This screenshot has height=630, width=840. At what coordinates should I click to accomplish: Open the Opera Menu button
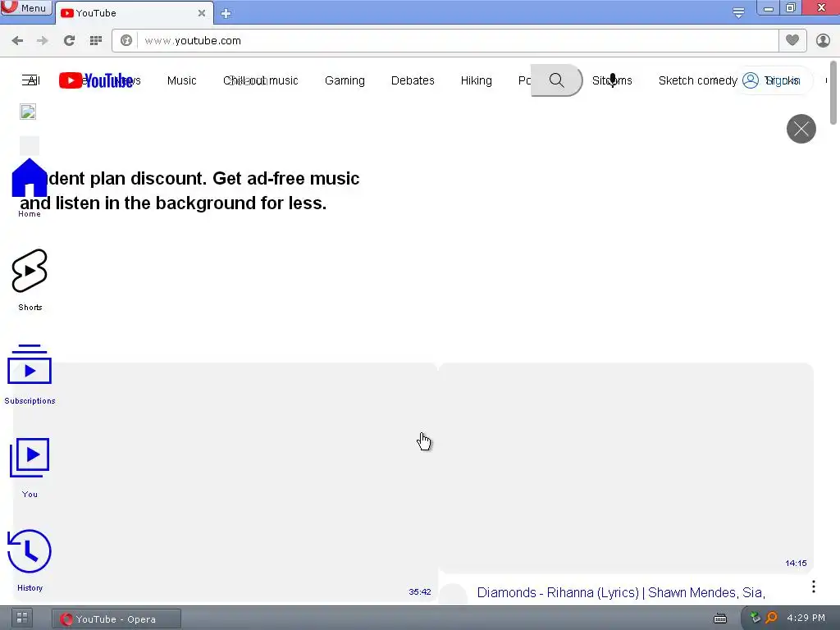pos(25,7)
